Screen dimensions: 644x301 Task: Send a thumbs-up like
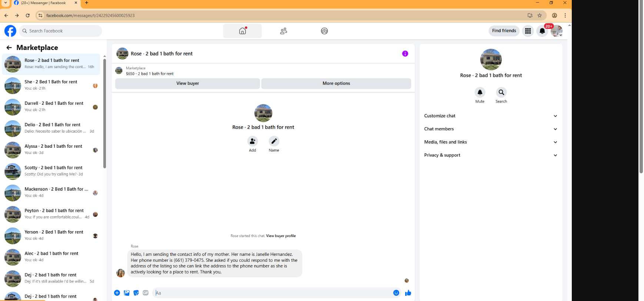tap(408, 293)
